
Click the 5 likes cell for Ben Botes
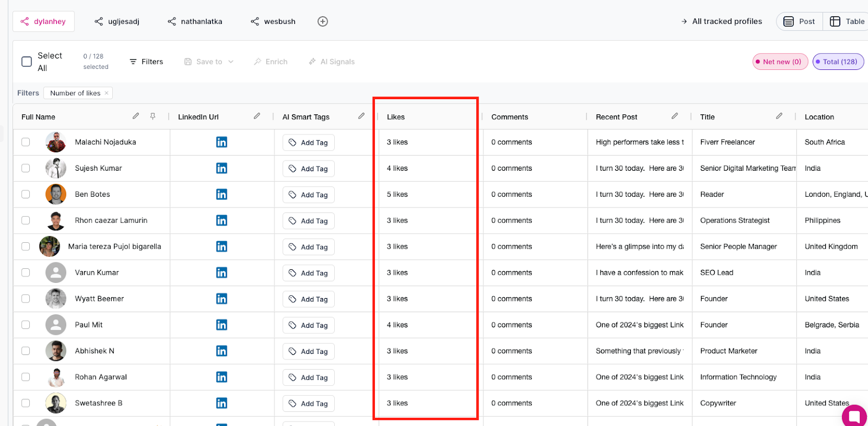point(397,194)
